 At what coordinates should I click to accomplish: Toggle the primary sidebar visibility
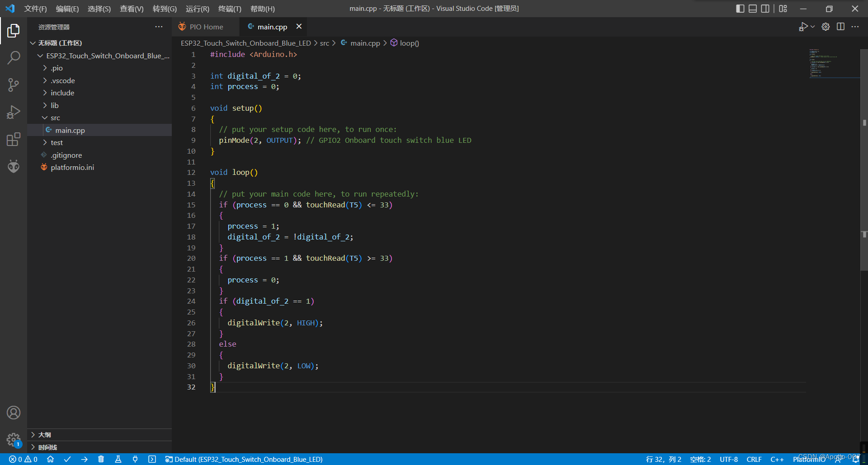tap(740, 8)
